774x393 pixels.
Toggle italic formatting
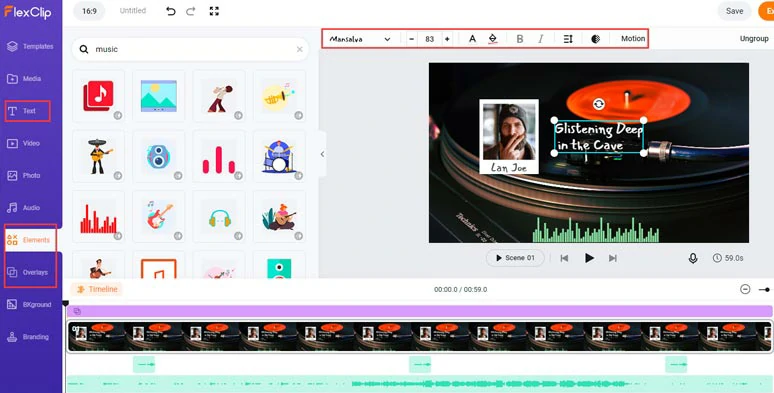tap(541, 39)
